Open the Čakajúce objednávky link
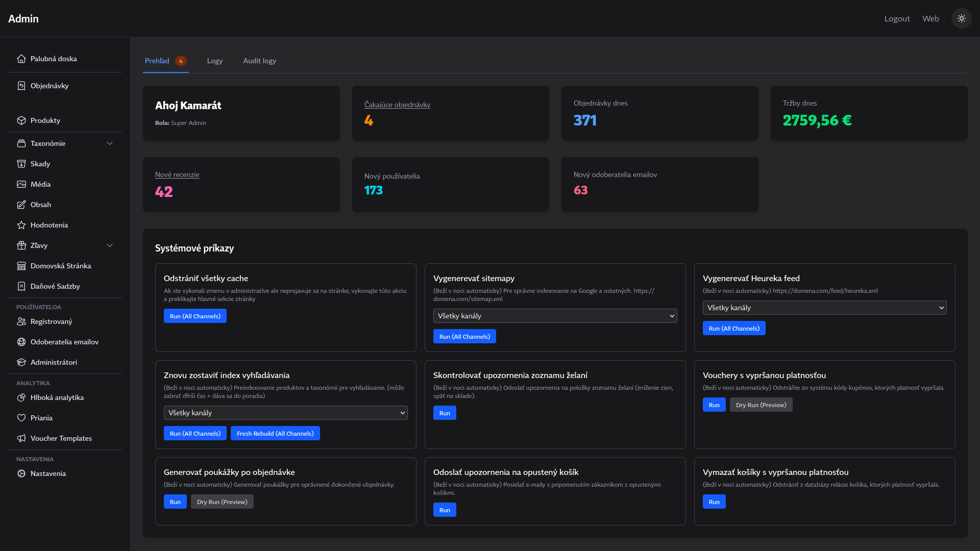980x551 pixels. click(x=397, y=105)
